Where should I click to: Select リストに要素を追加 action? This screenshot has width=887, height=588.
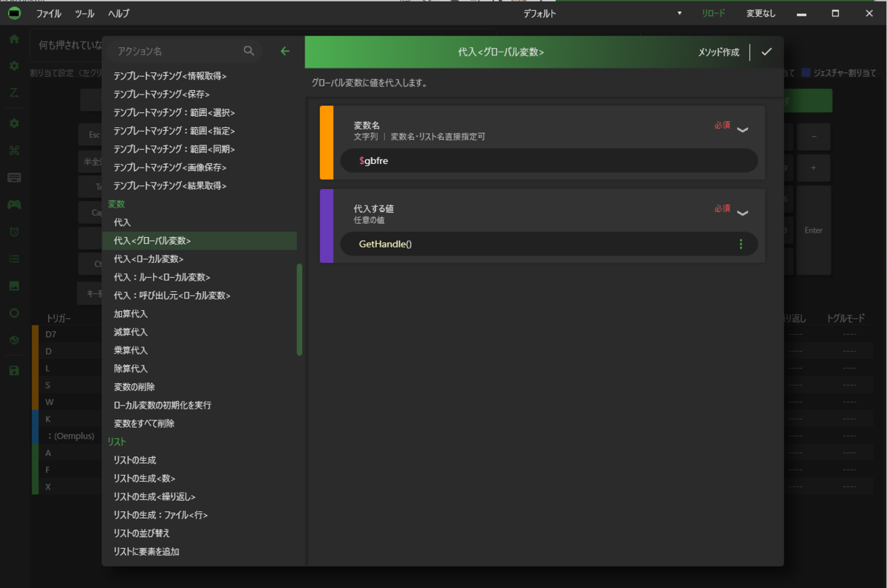click(x=200, y=552)
